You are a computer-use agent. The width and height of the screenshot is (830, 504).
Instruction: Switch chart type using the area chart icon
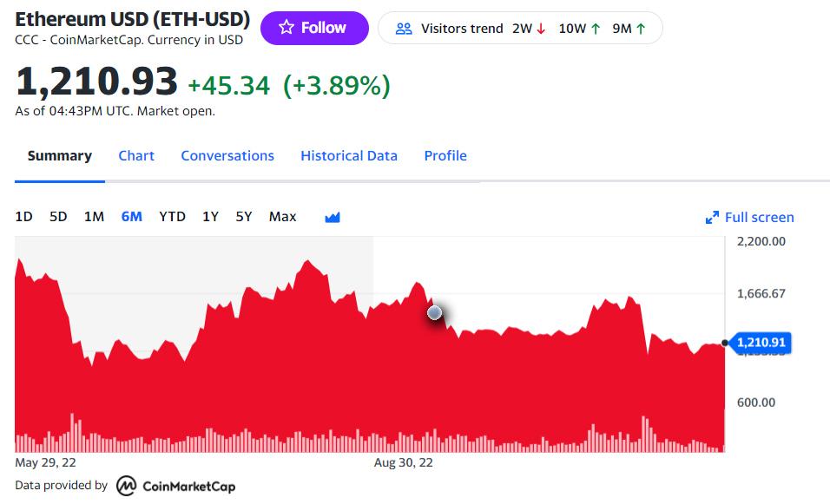tap(332, 217)
